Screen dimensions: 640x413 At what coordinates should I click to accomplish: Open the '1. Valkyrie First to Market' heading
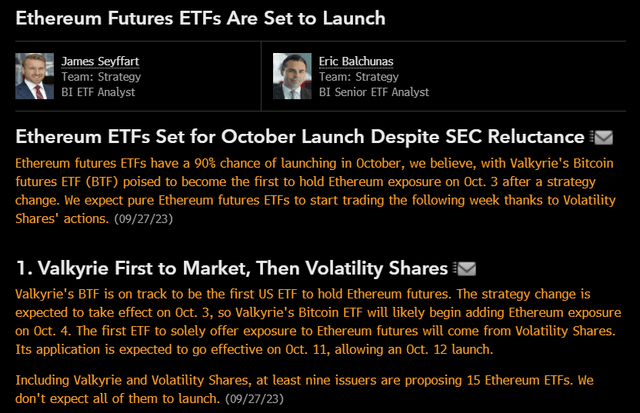click(232, 268)
